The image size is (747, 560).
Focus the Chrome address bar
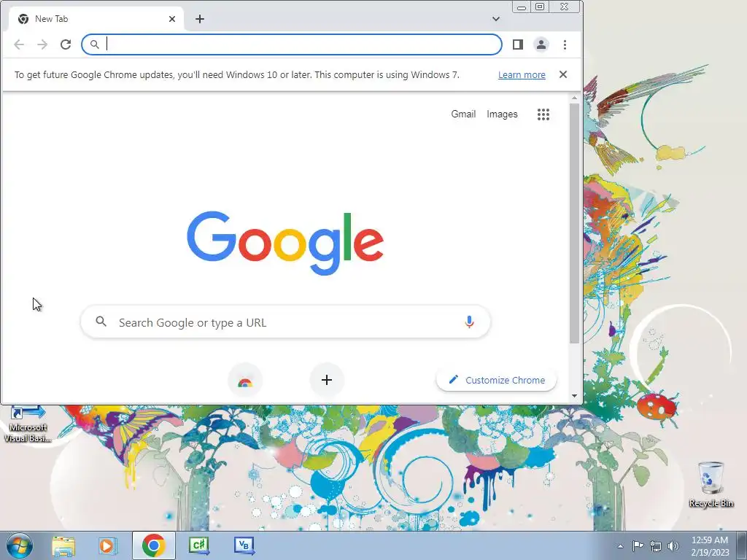pos(292,44)
